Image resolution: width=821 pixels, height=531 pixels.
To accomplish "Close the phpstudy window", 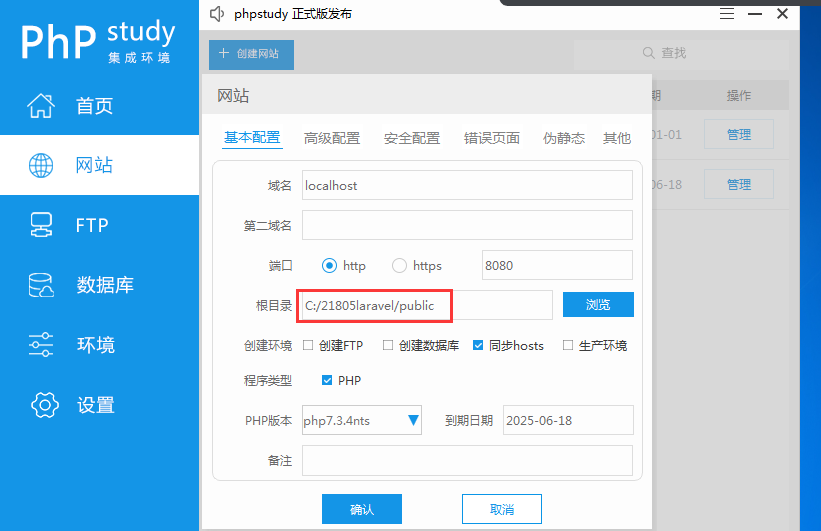I will coord(782,14).
